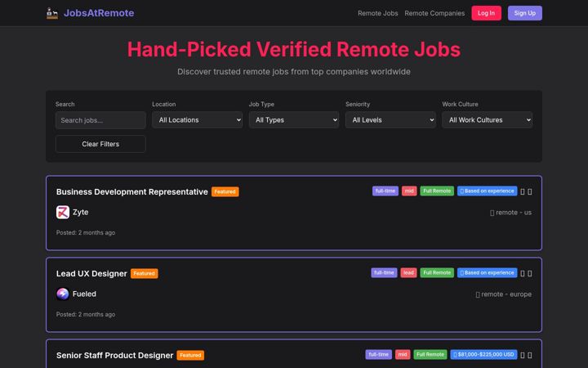Open the Zyte company logo
This screenshot has height=368, width=588.
(63, 212)
